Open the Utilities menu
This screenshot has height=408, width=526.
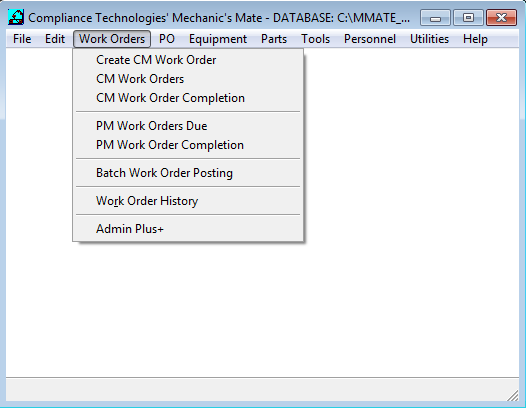[429, 39]
